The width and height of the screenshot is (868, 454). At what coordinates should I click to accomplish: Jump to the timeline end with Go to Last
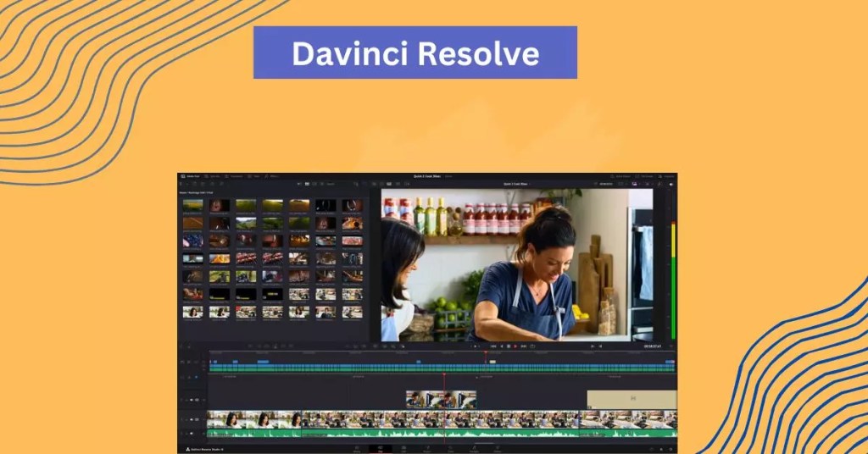pyautogui.click(x=524, y=346)
